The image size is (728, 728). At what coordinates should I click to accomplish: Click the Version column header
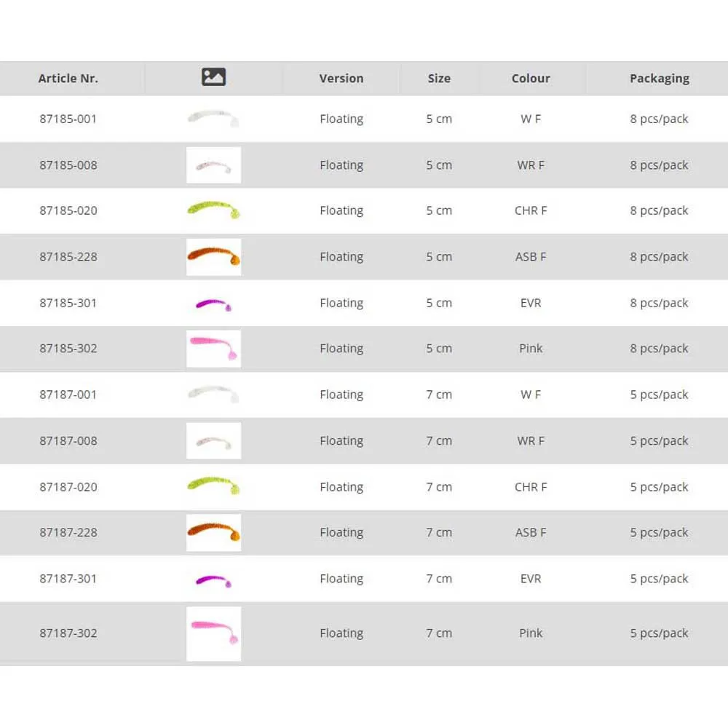(x=341, y=79)
